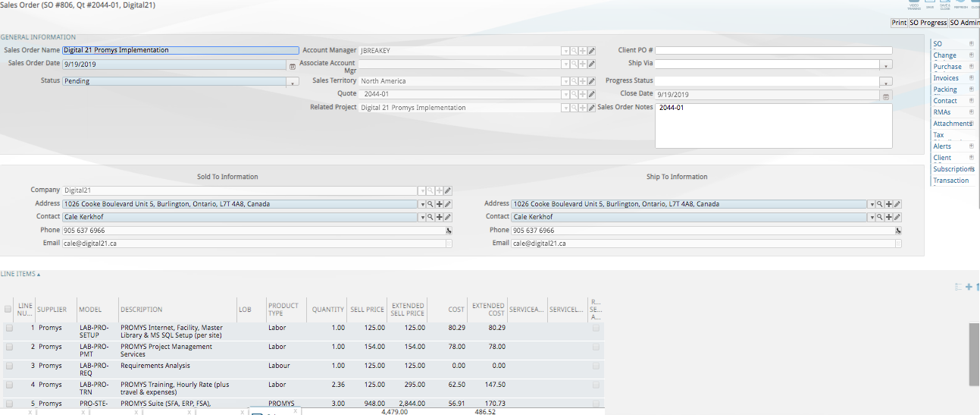The image size is (980, 415).
Task: Edit the Related Project with pencil icon
Action: 591,108
